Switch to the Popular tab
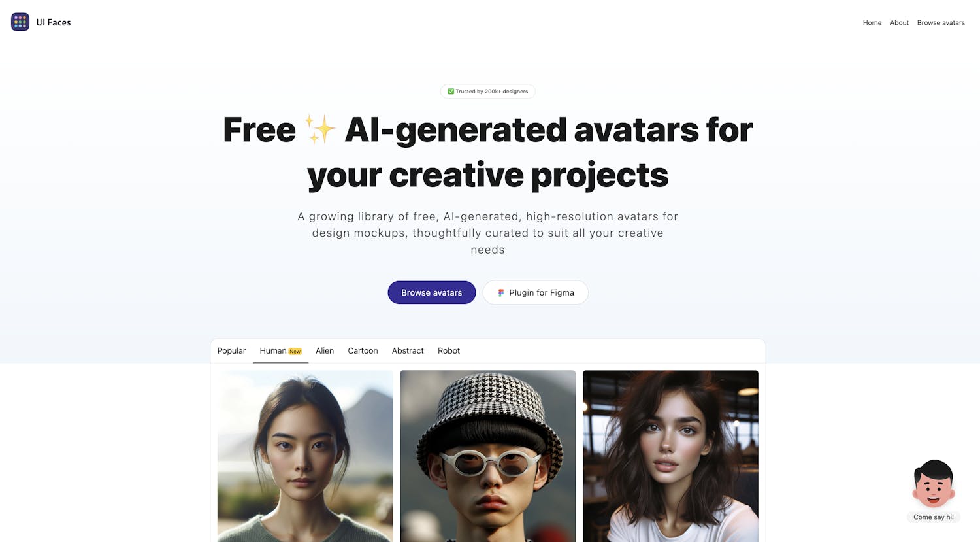The image size is (980, 542). point(231,351)
